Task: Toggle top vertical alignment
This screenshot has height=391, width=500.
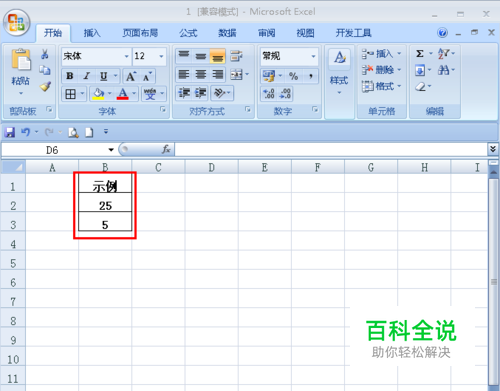Action: [184, 56]
